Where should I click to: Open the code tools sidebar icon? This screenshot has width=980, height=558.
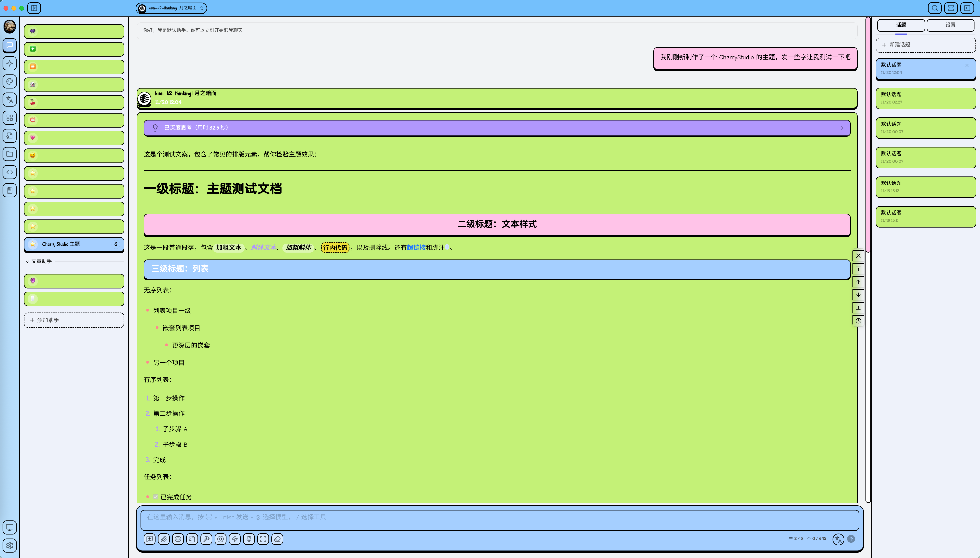click(10, 172)
